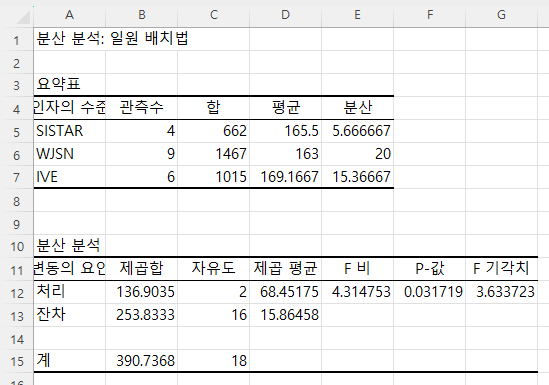Select column D header
The height and width of the screenshot is (385, 549).
(285, 16)
